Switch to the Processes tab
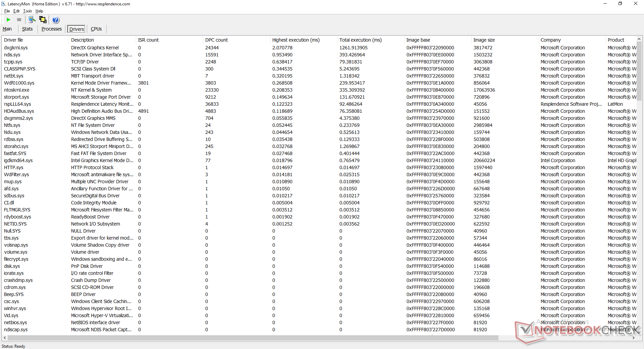644x349 pixels. (x=52, y=29)
